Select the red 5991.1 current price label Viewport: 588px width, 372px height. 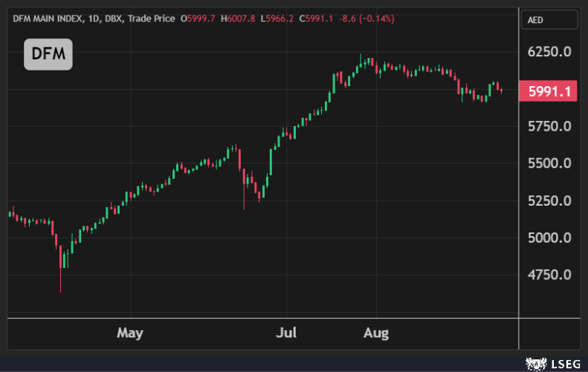549,91
